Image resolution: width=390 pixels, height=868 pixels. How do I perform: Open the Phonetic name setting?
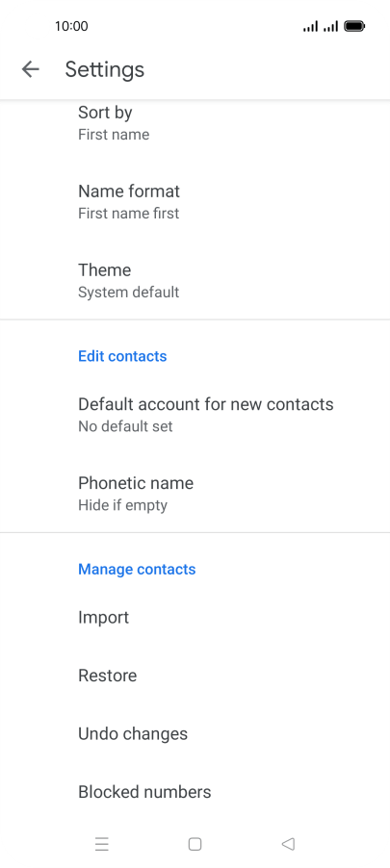tap(195, 494)
